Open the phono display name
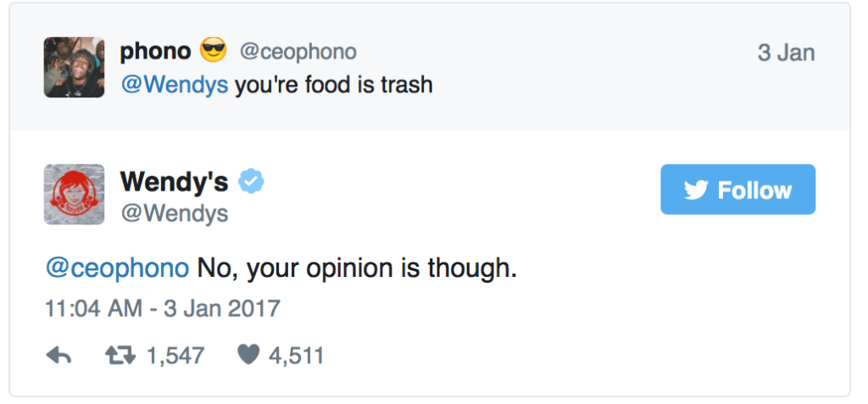868x404 pixels. point(155,51)
